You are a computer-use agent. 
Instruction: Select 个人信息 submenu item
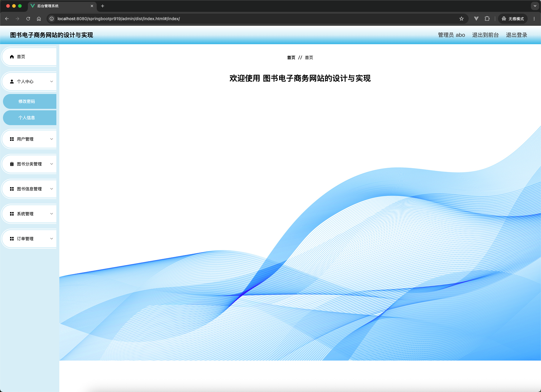(x=30, y=118)
